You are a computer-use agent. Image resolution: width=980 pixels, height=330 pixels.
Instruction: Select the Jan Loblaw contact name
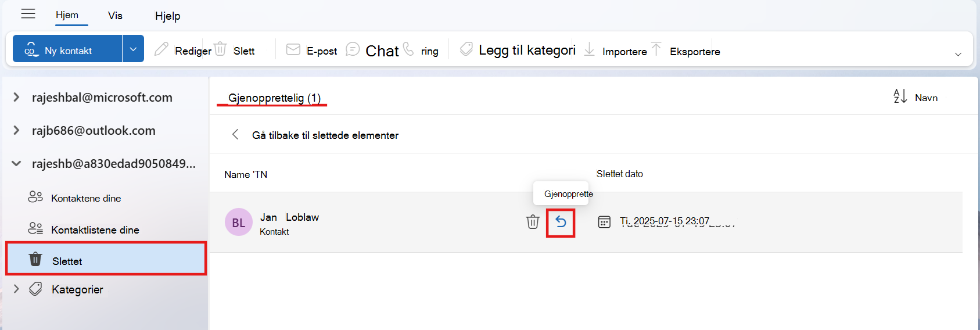[x=289, y=217]
